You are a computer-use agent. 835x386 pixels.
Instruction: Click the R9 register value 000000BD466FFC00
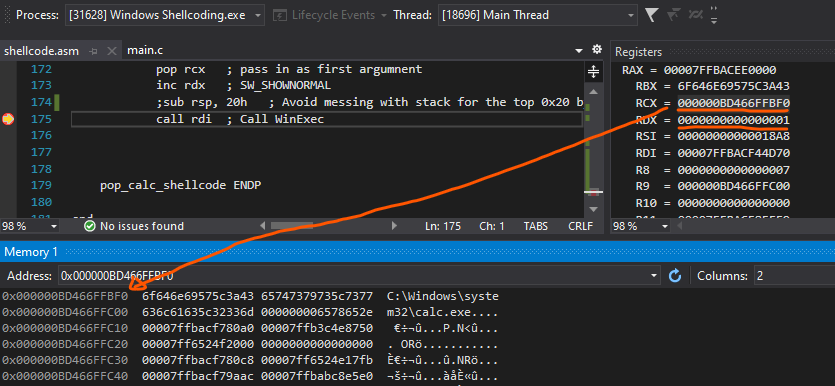point(733,186)
